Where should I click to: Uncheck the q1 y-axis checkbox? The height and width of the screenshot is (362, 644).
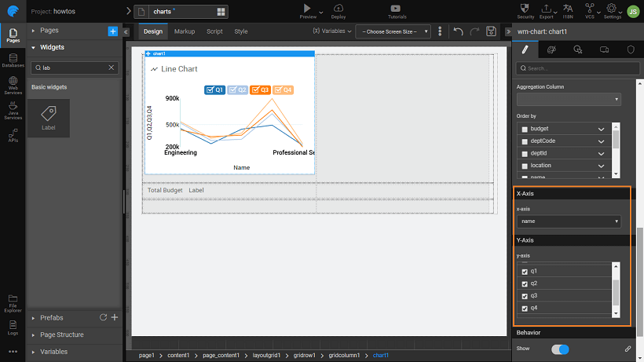tap(525, 271)
